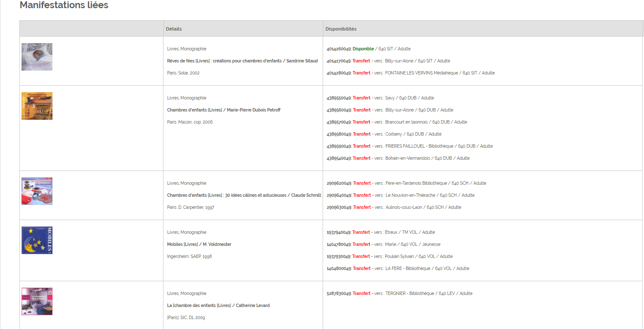
Task: Open the Rêves de fées book cover thumbnail
Action: coord(37,57)
